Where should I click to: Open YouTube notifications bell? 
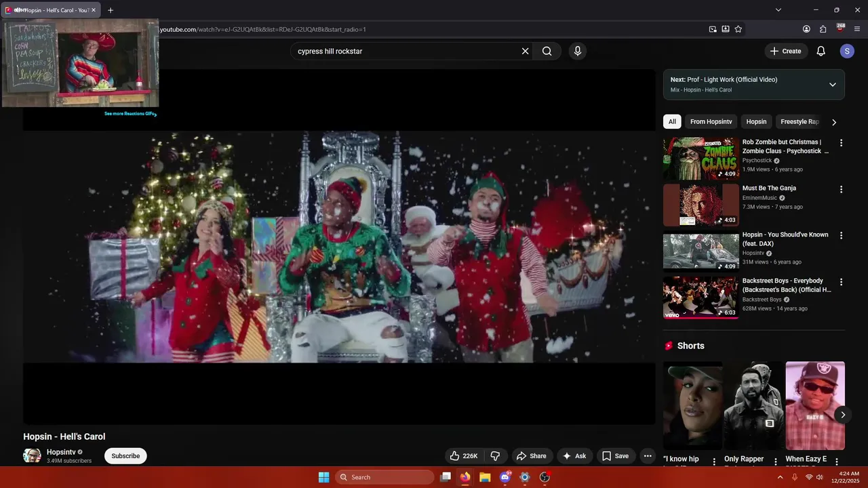point(821,51)
